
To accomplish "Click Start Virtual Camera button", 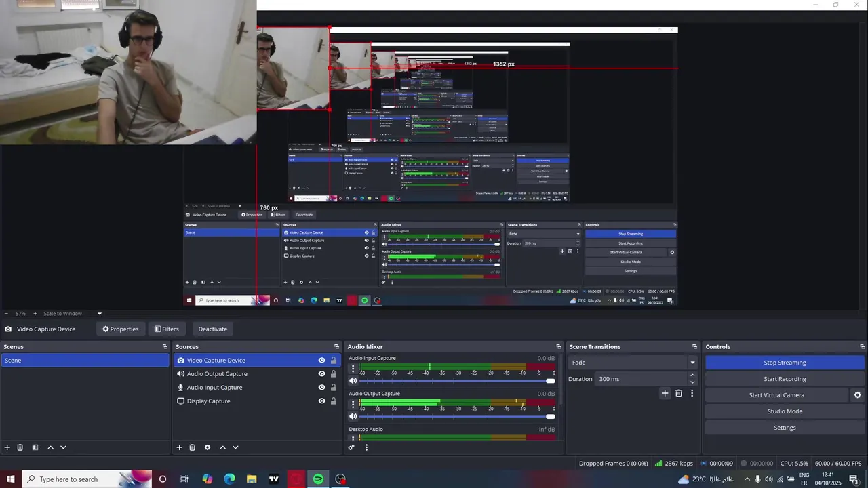I will (776, 395).
